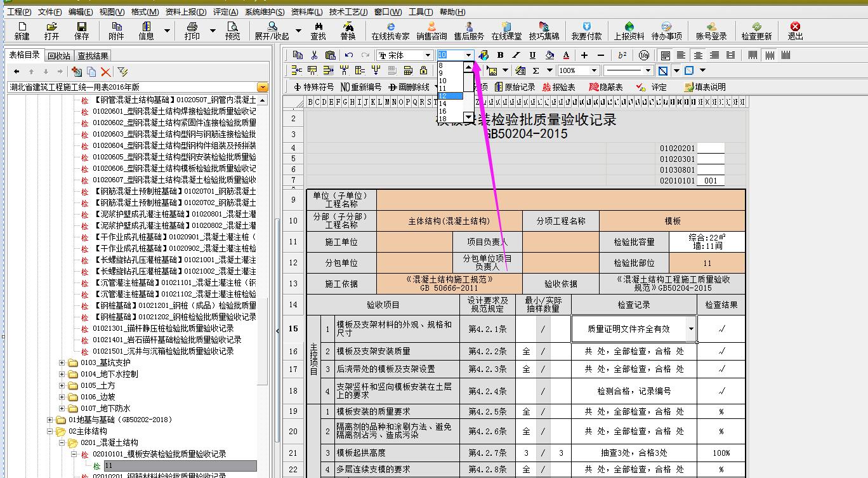Expand the 0103_基坑支护 tree folder

coord(62,363)
